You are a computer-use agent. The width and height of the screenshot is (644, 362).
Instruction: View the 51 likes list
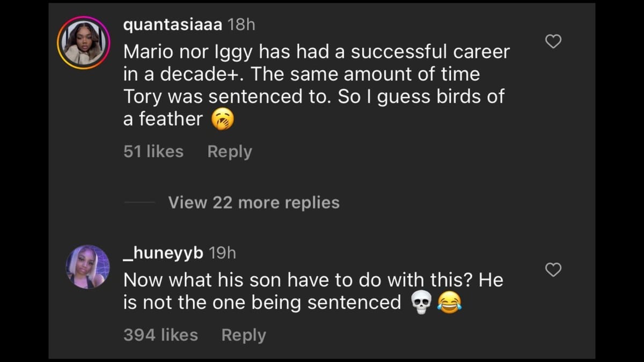(153, 152)
